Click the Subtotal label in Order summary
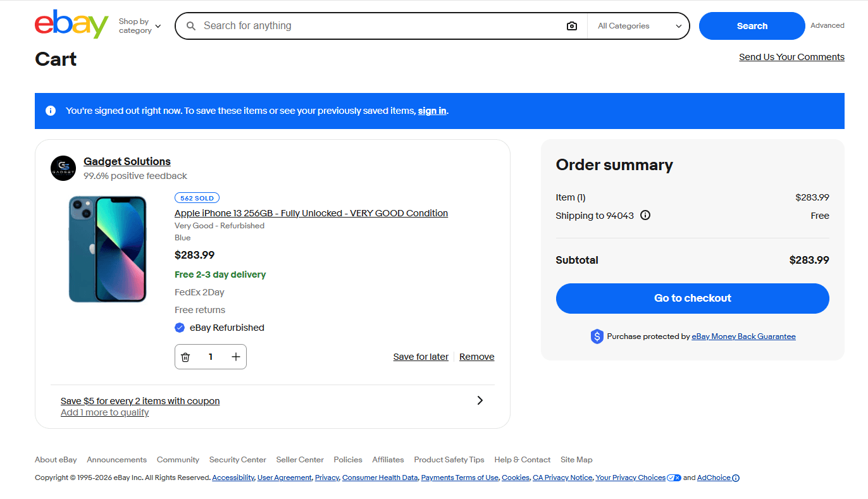The width and height of the screenshot is (868, 499). pyautogui.click(x=577, y=260)
